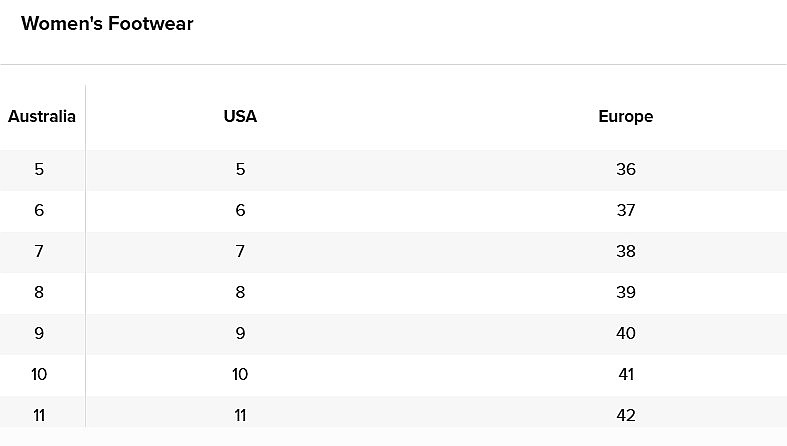Viewport: 787px width, 446px height.
Task: Click Europe size 37 cell
Action: point(626,210)
